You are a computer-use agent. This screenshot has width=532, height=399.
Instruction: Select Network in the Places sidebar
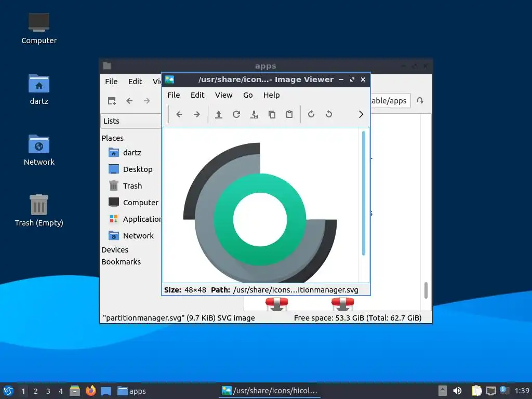coord(132,236)
